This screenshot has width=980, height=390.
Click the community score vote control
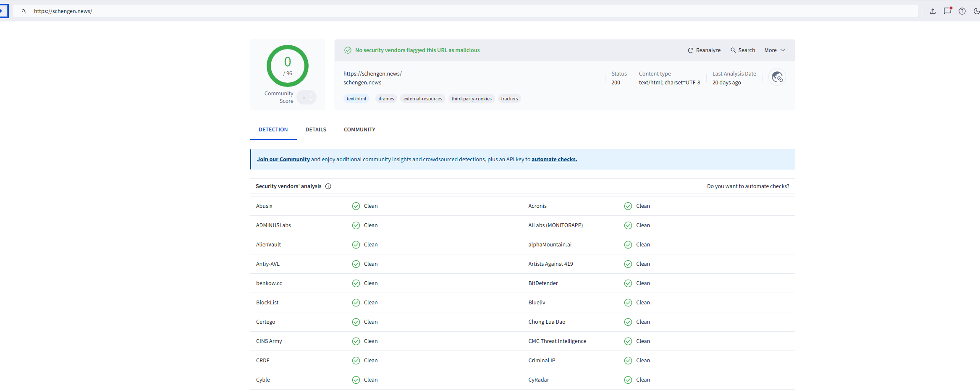(307, 97)
